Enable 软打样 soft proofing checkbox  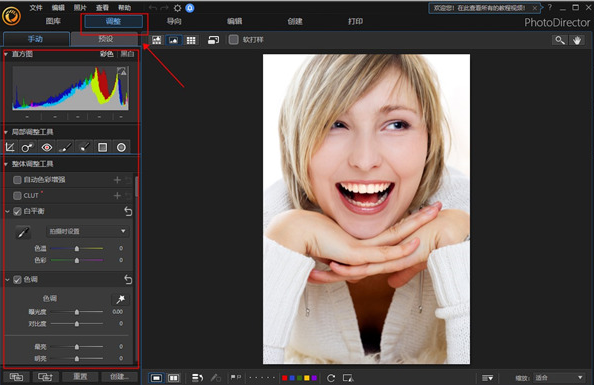click(234, 39)
